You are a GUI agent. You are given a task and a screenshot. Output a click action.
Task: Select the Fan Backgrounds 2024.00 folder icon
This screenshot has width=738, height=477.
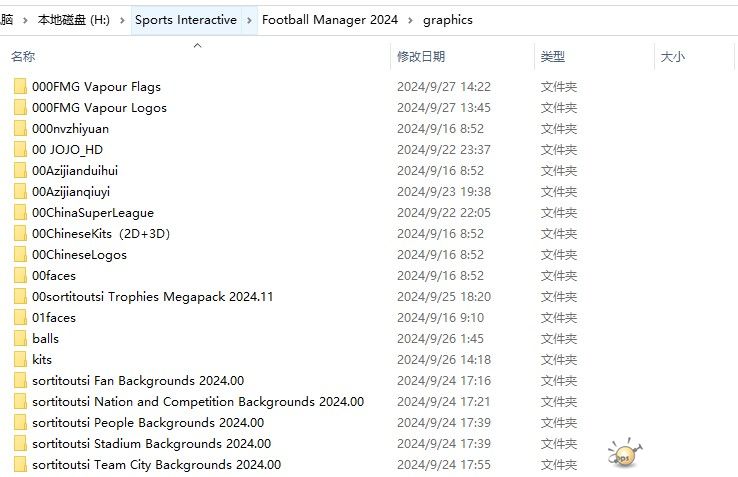pyautogui.click(x=20, y=380)
